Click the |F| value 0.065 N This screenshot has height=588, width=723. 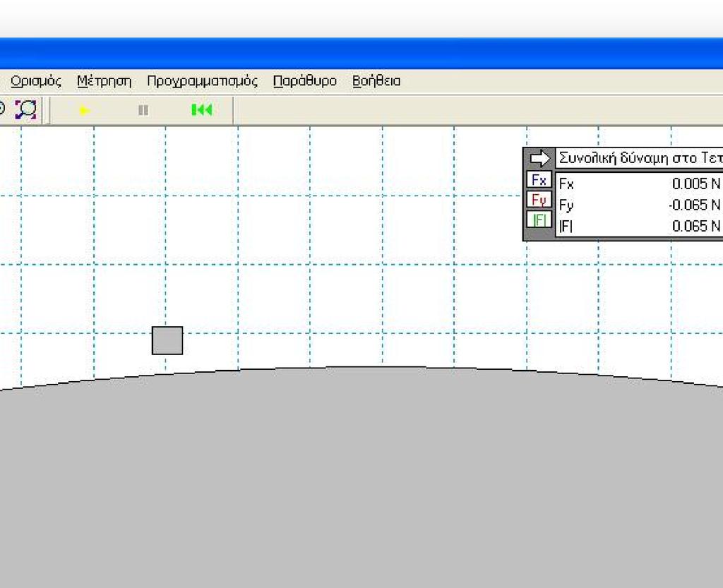pyautogui.click(x=695, y=226)
